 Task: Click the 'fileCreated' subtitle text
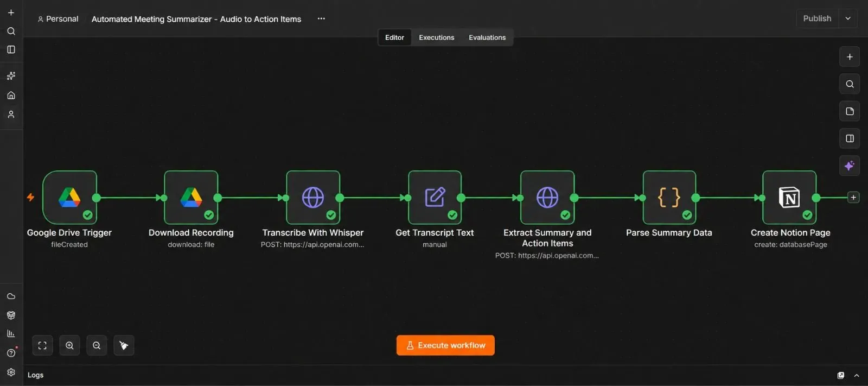tap(69, 245)
